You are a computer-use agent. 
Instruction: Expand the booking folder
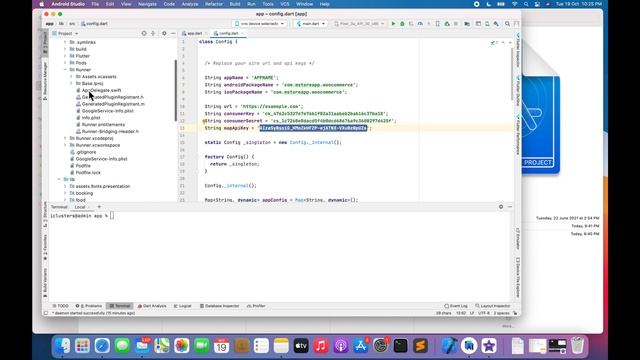click(65, 193)
